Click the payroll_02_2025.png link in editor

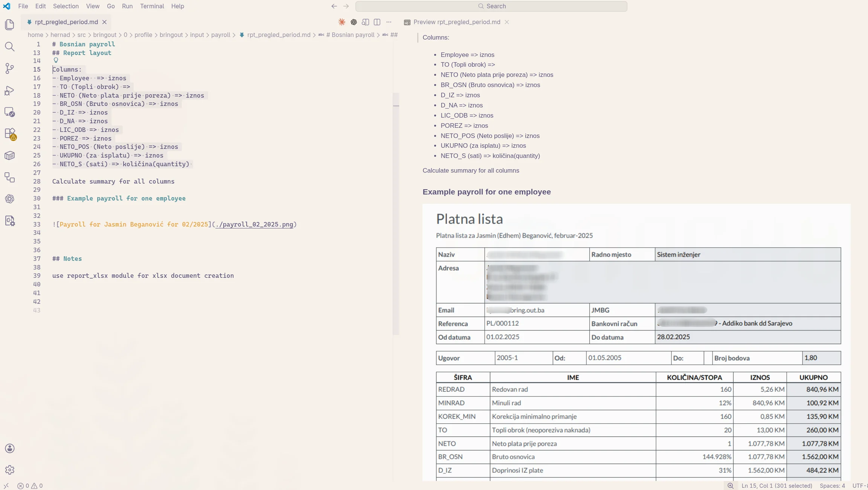(255, 225)
